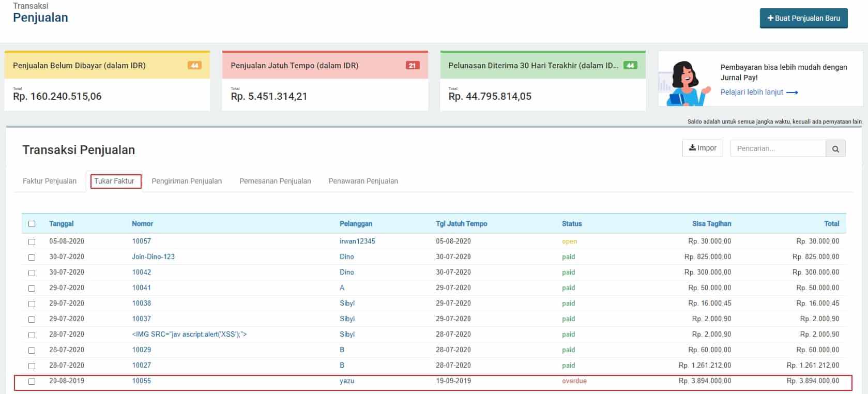Click the Impor button with download icon
The height and width of the screenshot is (394, 868).
703,148
